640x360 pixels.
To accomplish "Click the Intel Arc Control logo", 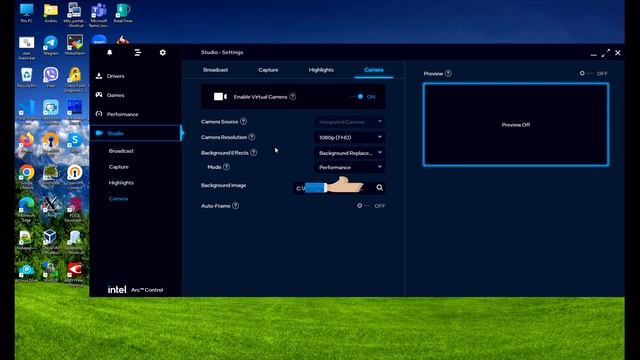I will [135, 290].
